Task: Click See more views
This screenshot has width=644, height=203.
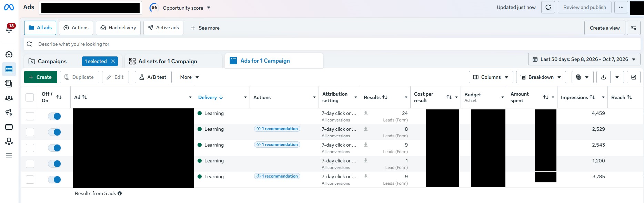Action: [x=205, y=28]
